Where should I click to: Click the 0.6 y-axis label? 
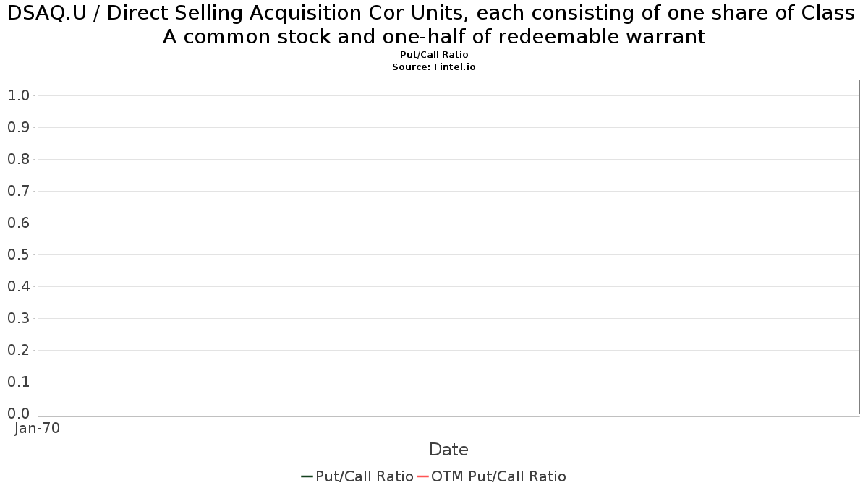18,223
